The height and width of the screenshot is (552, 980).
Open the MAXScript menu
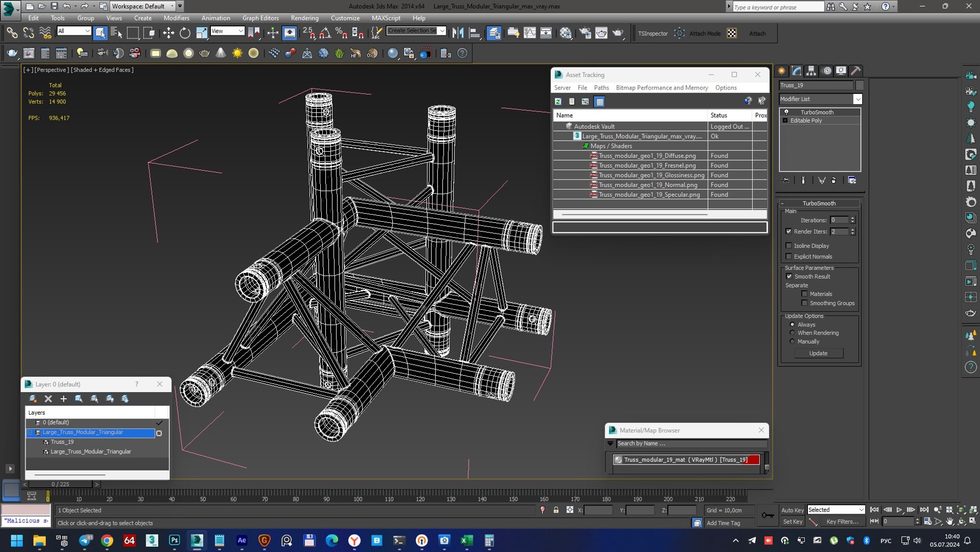coord(386,18)
